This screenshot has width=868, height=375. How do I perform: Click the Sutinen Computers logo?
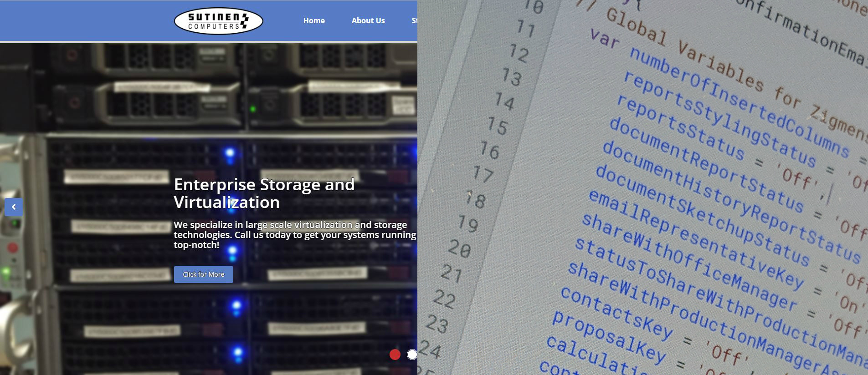point(218,21)
